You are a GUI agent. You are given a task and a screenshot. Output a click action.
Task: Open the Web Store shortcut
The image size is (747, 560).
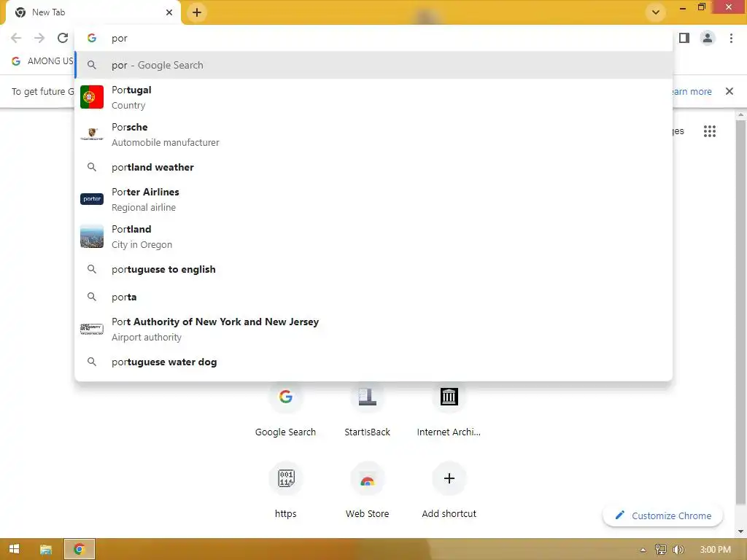coord(368,491)
